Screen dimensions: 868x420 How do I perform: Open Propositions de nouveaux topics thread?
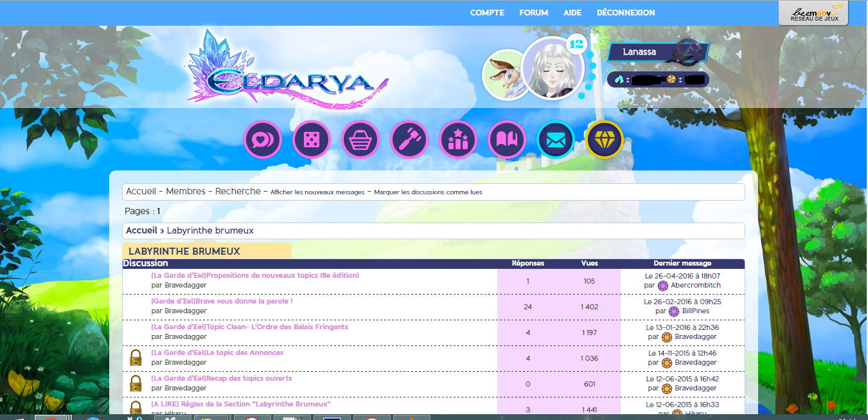pos(255,275)
